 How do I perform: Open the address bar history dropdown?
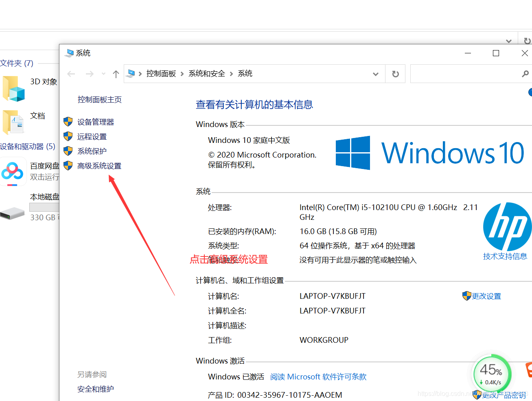pyautogui.click(x=376, y=74)
